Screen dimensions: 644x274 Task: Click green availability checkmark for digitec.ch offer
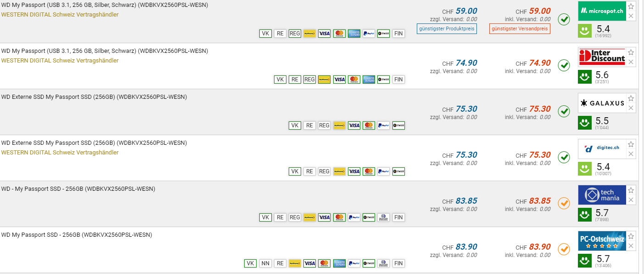coord(564,158)
